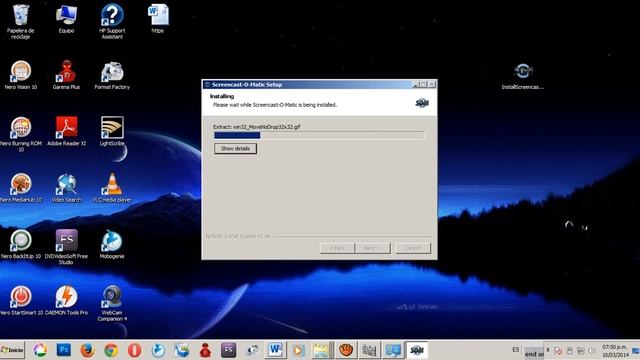Open Windows Media Player taskbar icon

pyautogui.click(x=298, y=350)
